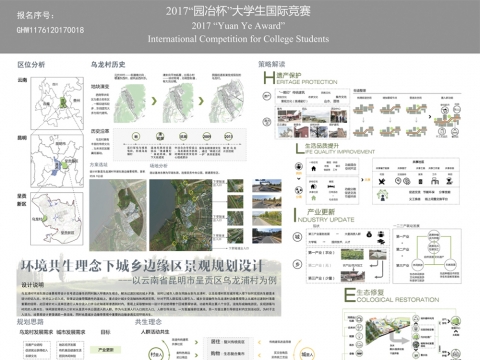Screen dimensions: 480x360
Task: Click International Competition for College Students text
Action: point(238,39)
